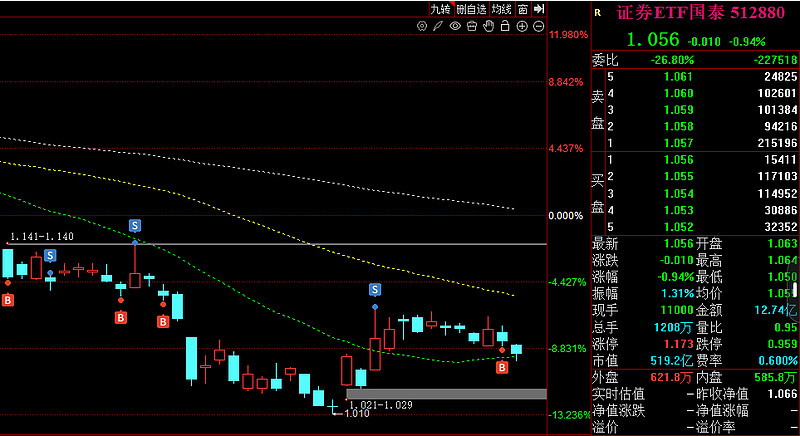Click the R marker beside stock title
800x436 pixels.
point(597,13)
